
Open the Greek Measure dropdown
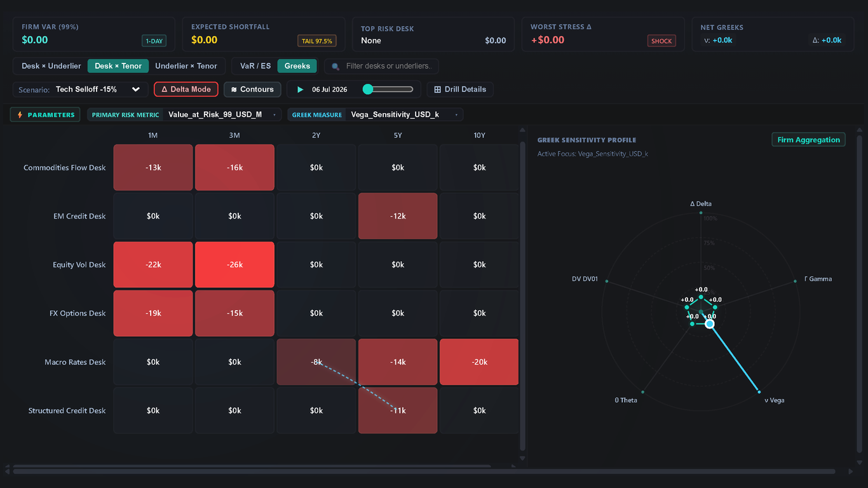[404, 115]
